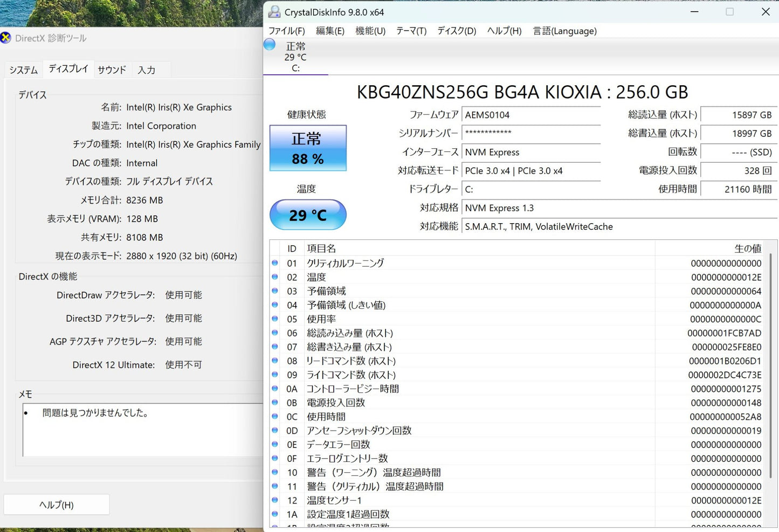Image resolution: width=779 pixels, height=532 pixels.
Task: Switch to the 入力 tab
Action: pos(147,70)
